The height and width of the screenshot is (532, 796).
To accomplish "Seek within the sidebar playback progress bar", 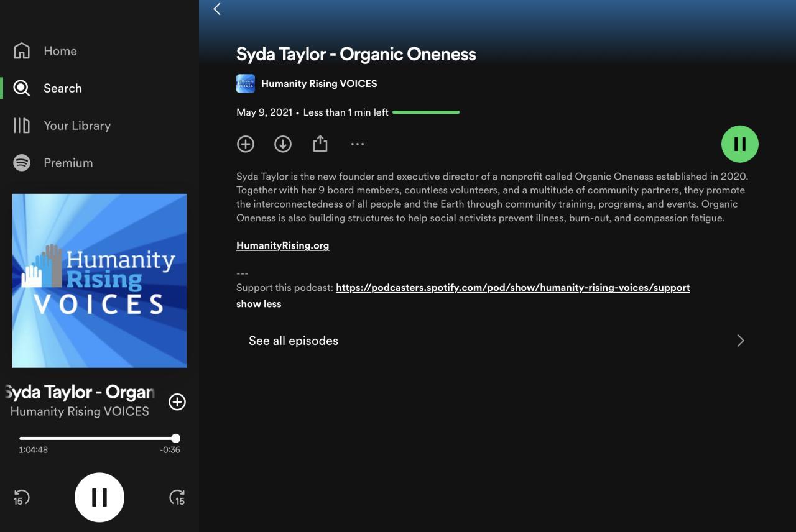I will click(x=99, y=438).
